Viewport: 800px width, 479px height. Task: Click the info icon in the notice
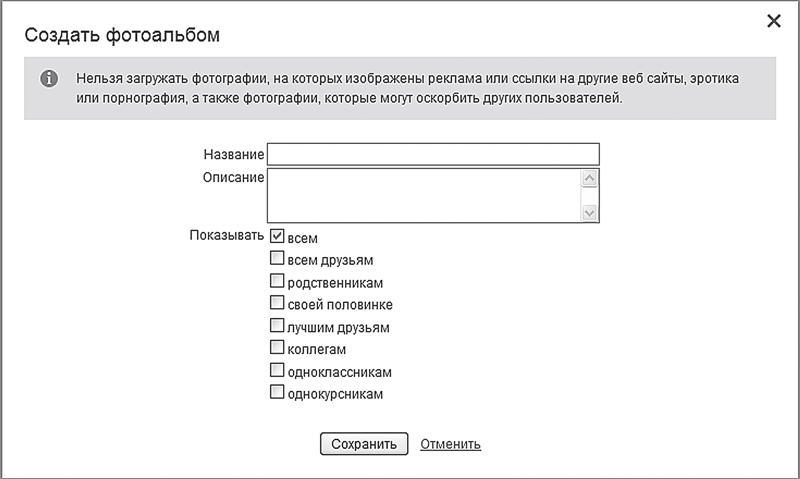[x=48, y=78]
